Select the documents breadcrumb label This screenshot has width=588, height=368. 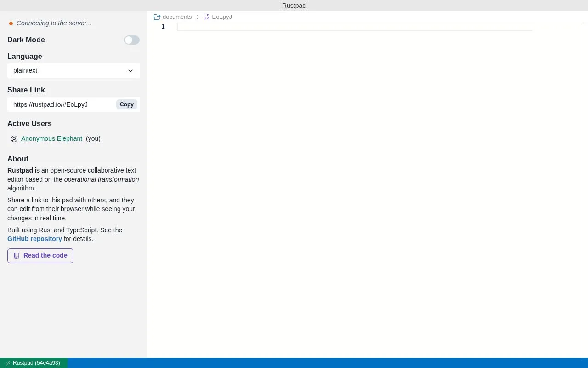click(x=177, y=17)
